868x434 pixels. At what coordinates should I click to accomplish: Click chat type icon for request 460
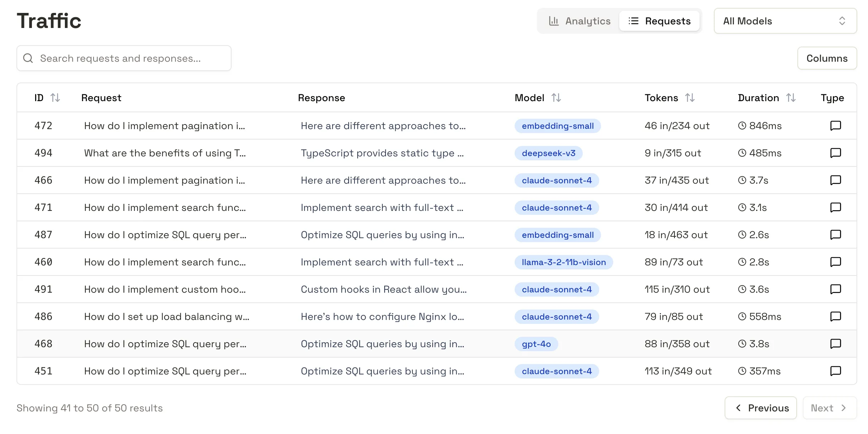coord(835,262)
